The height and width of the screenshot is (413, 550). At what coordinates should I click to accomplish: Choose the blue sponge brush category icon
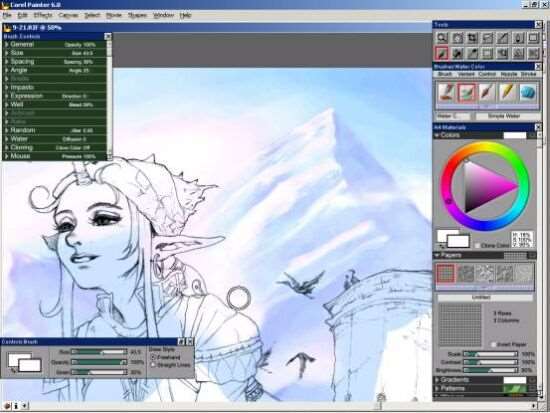coord(528,93)
